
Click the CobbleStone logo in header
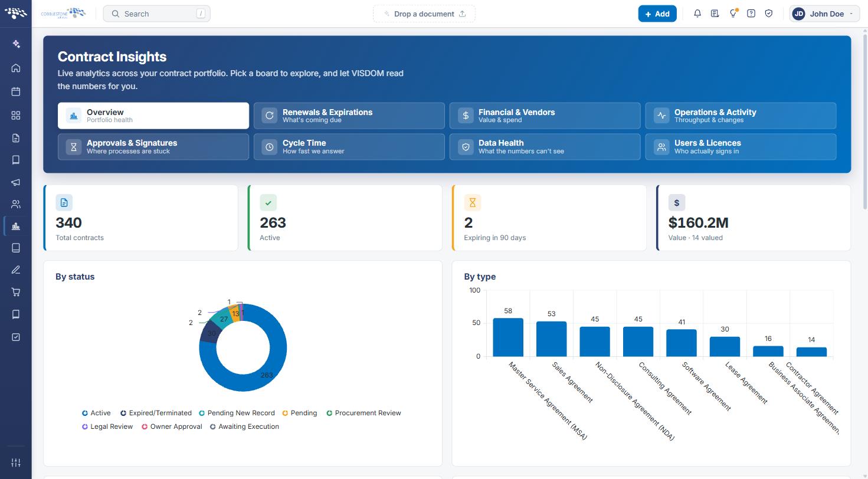click(63, 14)
